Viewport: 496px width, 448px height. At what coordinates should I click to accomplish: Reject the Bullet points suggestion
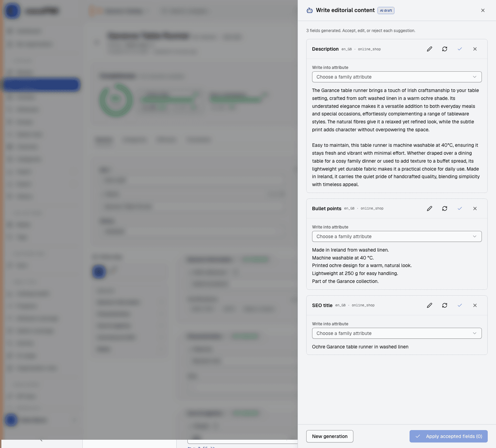click(475, 208)
